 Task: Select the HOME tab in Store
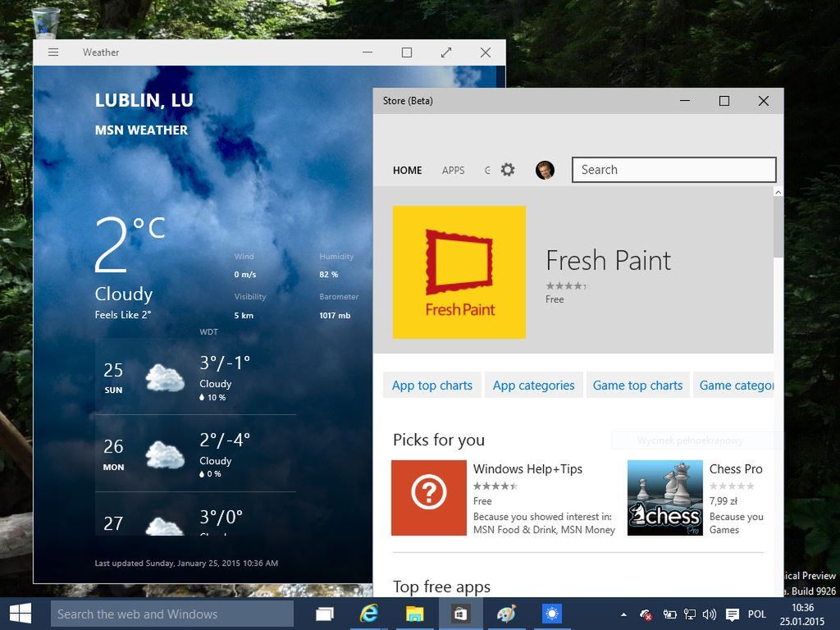(407, 171)
